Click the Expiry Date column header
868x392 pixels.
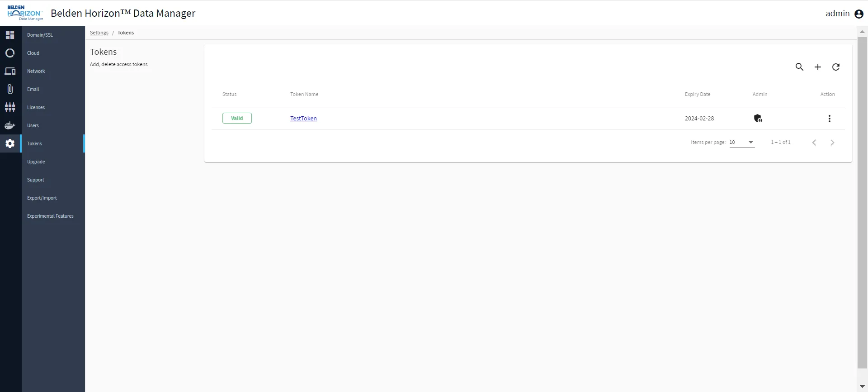point(698,94)
